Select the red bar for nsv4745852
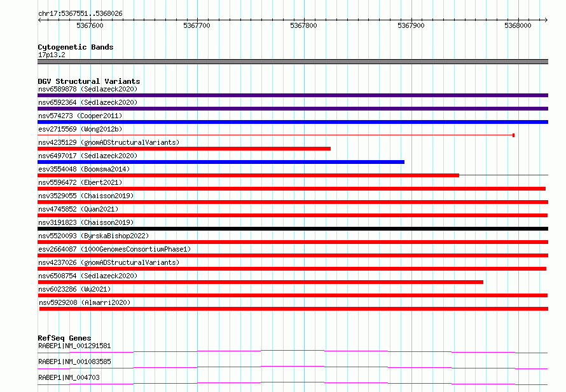 click(x=293, y=215)
